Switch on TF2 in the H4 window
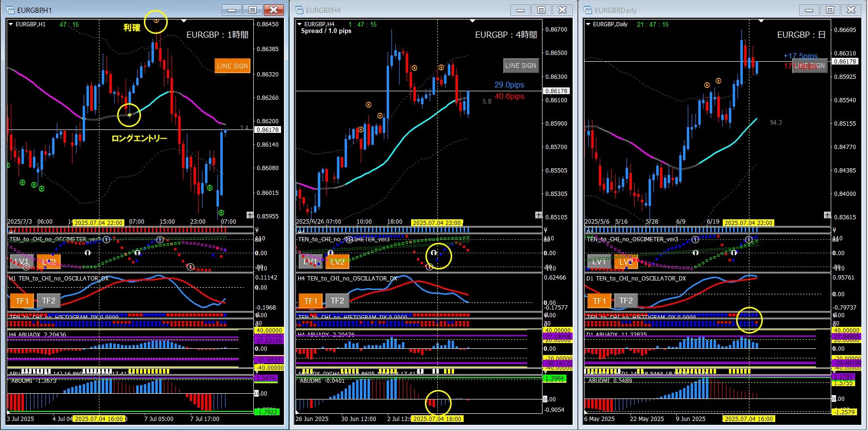 [x=337, y=301]
